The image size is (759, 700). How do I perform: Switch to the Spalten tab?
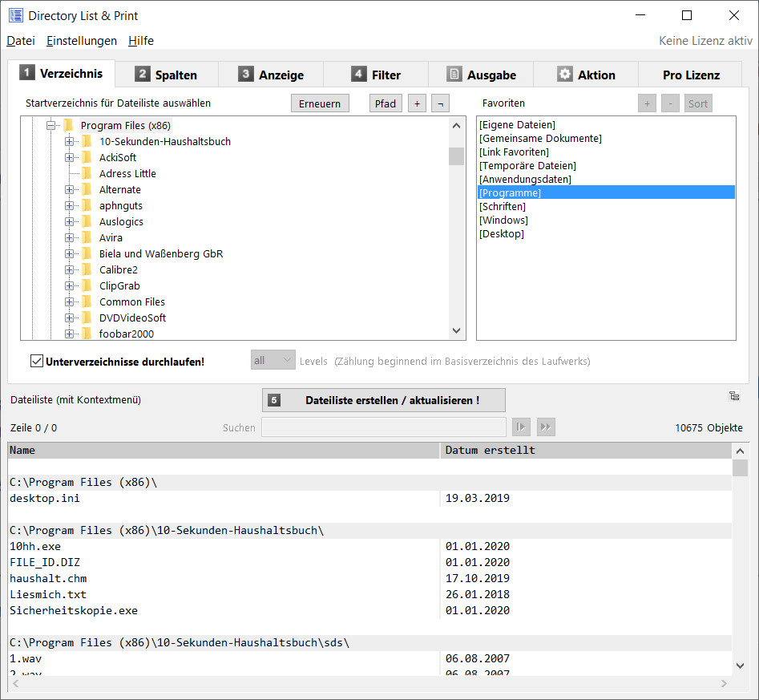(166, 75)
